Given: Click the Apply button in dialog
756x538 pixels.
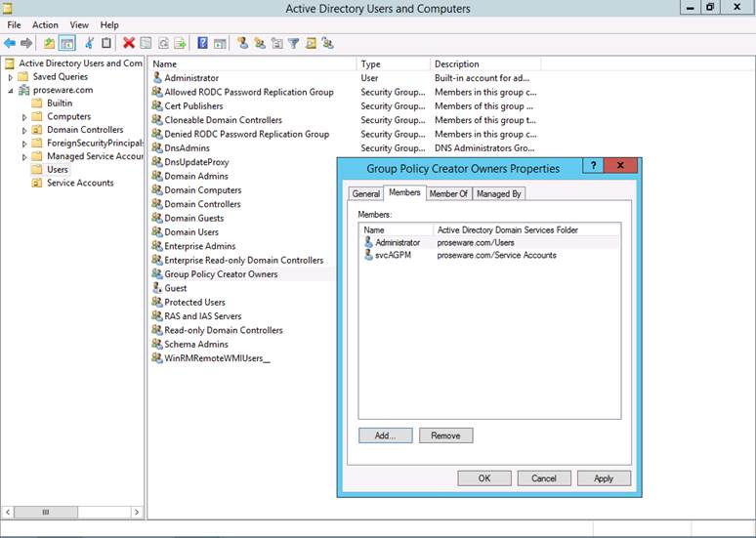Looking at the screenshot, I should [603, 478].
